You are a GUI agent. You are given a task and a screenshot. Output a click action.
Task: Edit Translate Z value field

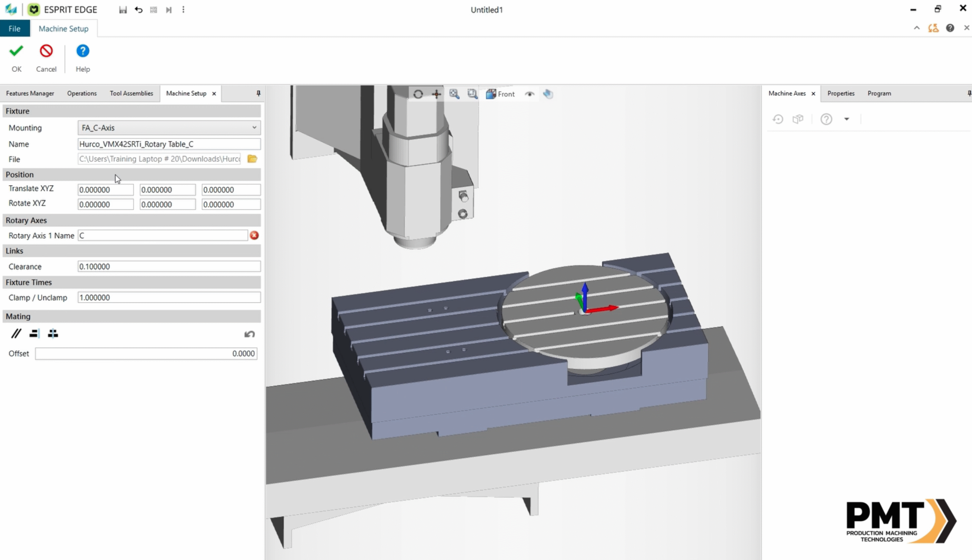point(231,189)
